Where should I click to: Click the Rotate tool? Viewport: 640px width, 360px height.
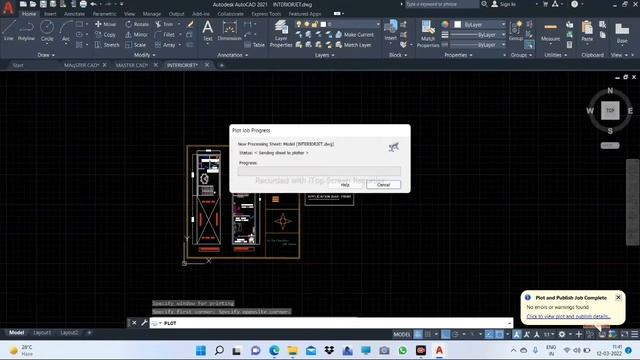(x=137, y=24)
